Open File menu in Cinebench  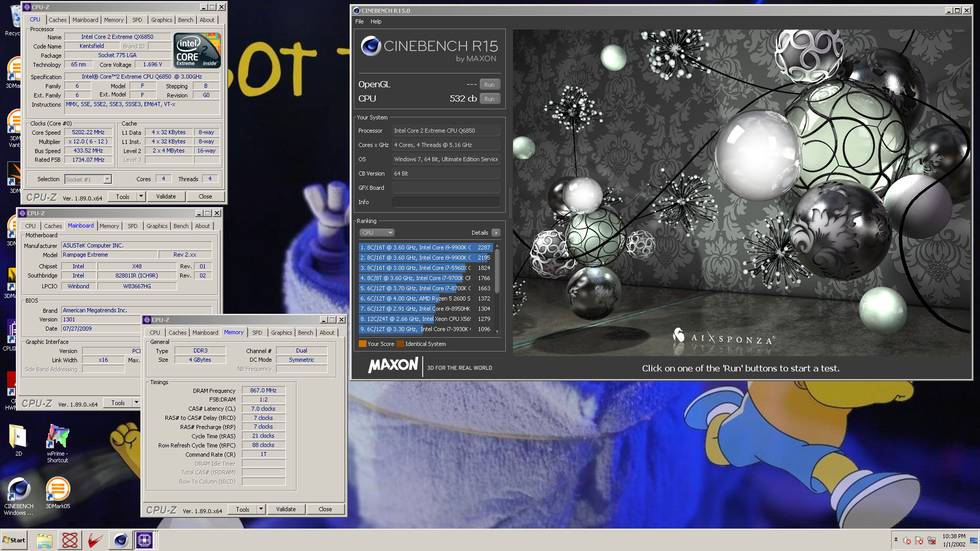point(359,21)
